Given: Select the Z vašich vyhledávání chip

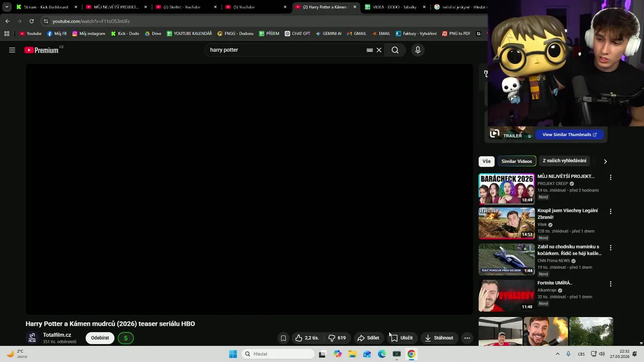Looking at the screenshot, I should 565,161.
